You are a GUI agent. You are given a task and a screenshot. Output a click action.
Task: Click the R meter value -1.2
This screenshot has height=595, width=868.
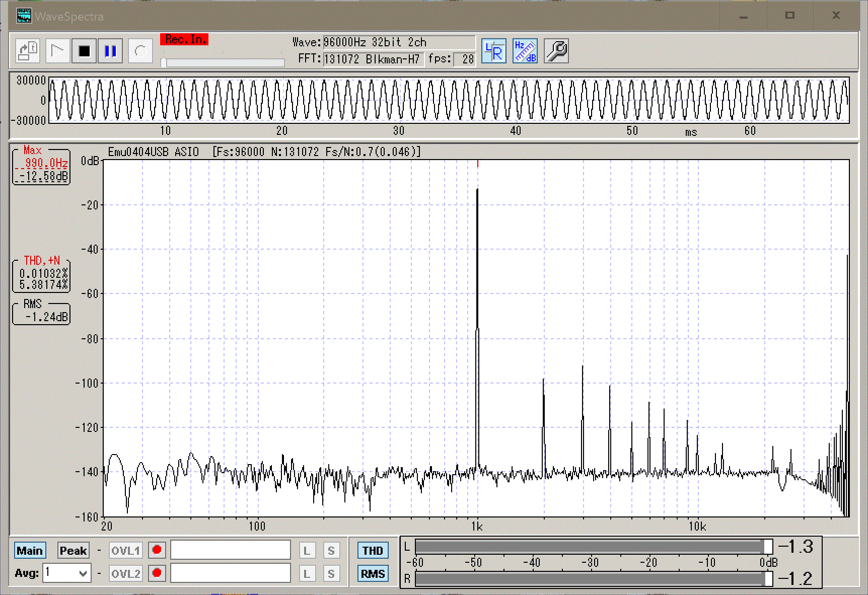click(x=795, y=579)
